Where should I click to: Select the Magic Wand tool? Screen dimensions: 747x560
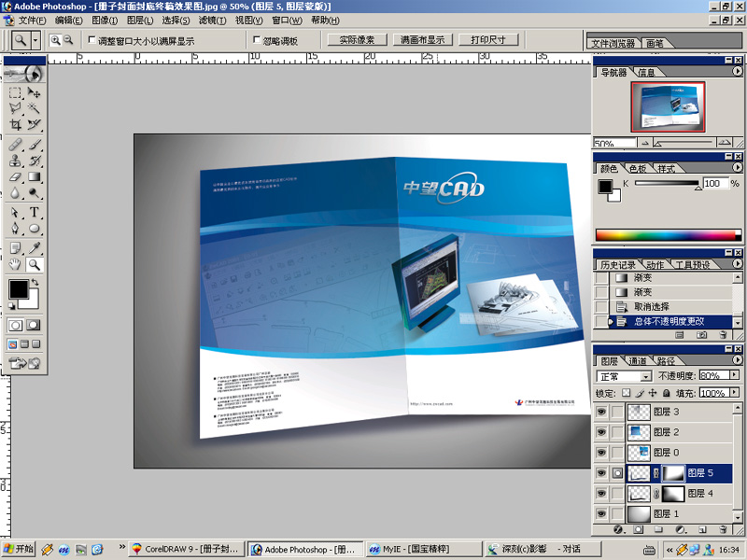pos(34,108)
